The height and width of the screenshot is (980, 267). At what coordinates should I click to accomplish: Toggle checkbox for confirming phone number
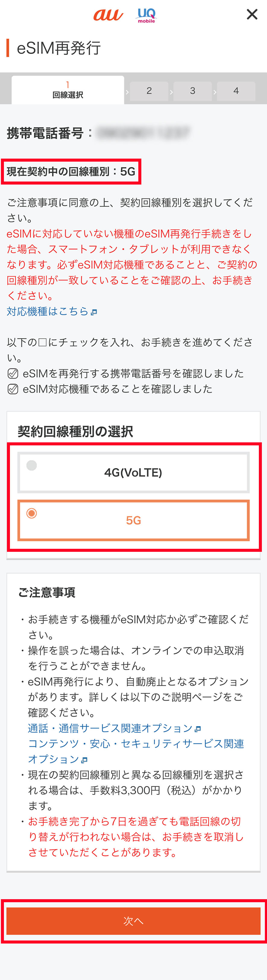[x=13, y=374]
